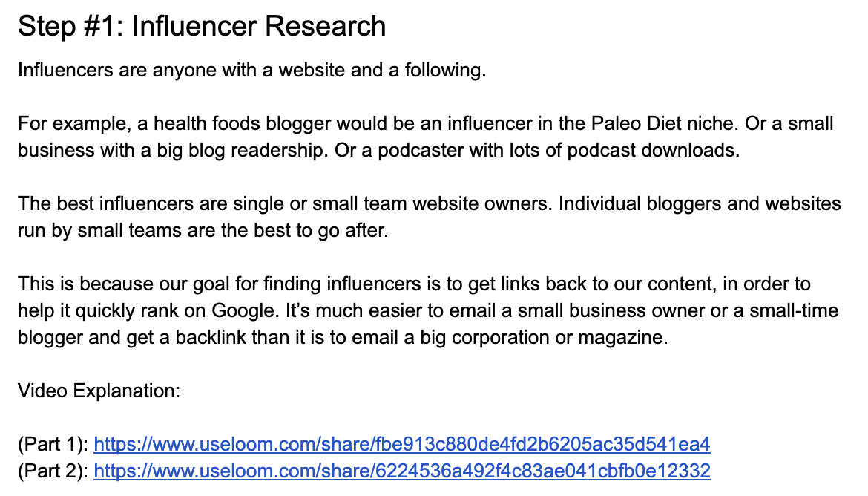The width and height of the screenshot is (868, 496).
Task: Click the 'Step #1: Influencer Research' heading
Action: [x=202, y=27]
